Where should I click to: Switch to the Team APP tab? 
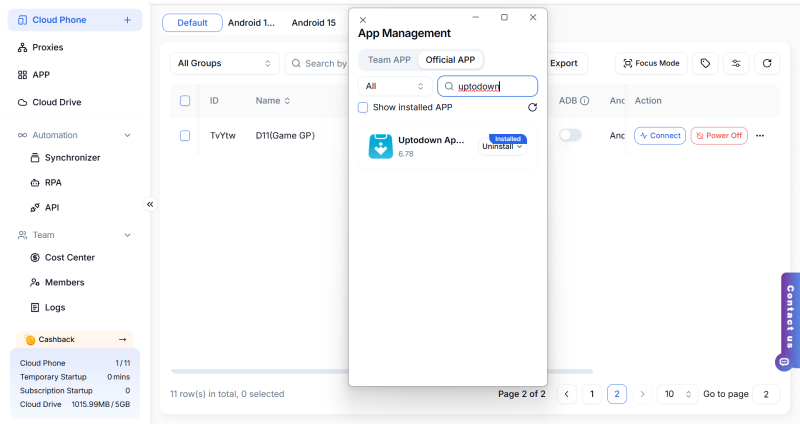(389, 60)
